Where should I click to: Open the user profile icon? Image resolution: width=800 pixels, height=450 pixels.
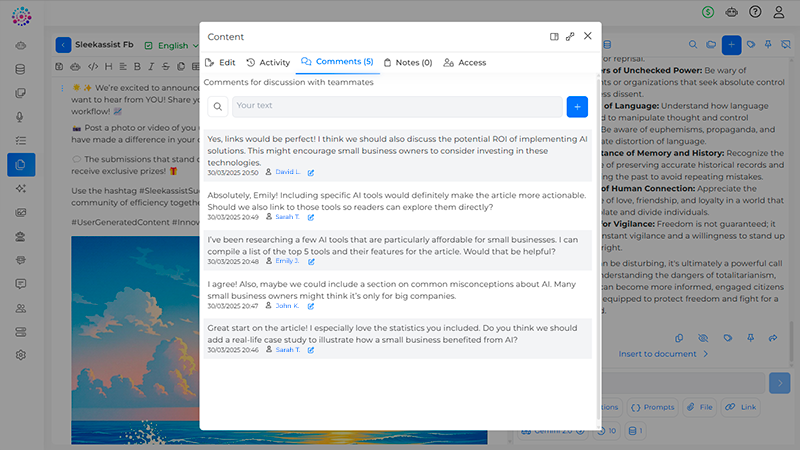tap(779, 12)
